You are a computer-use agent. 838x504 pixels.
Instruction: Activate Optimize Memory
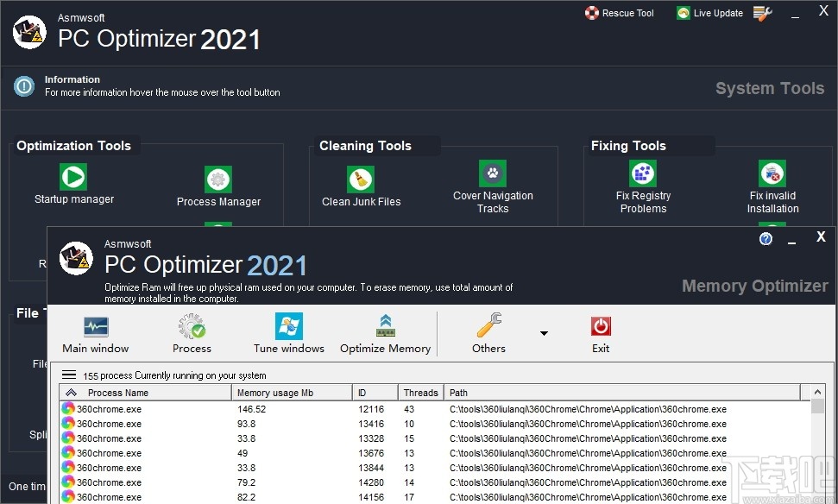[385, 331]
